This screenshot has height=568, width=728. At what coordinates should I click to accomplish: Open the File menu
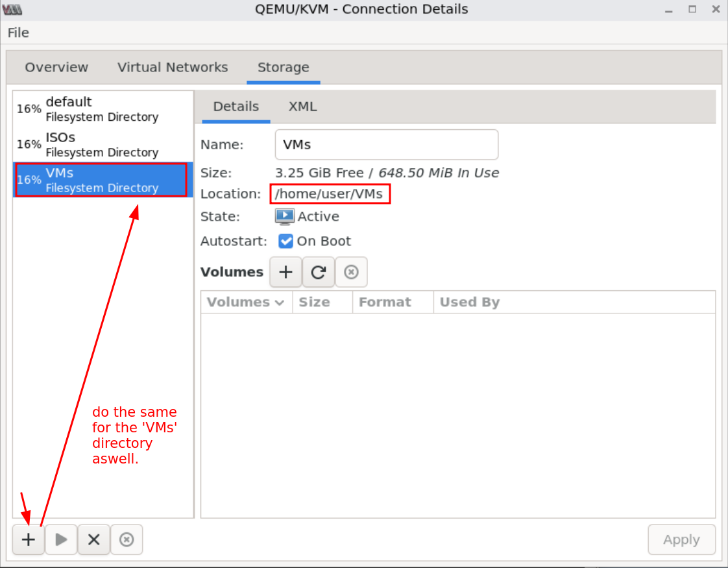point(19,32)
